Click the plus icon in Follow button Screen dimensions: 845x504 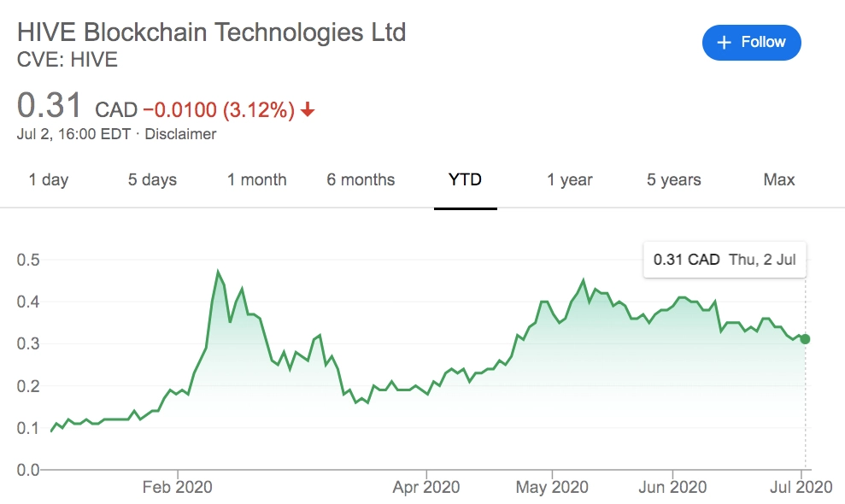click(725, 43)
